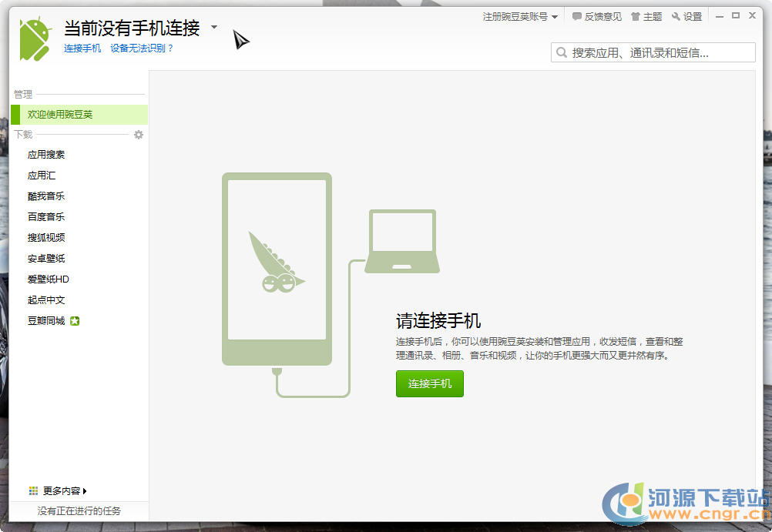772x532 pixels.
Task: Click the speech bubble 反馈意见 icon
Action: click(x=576, y=16)
